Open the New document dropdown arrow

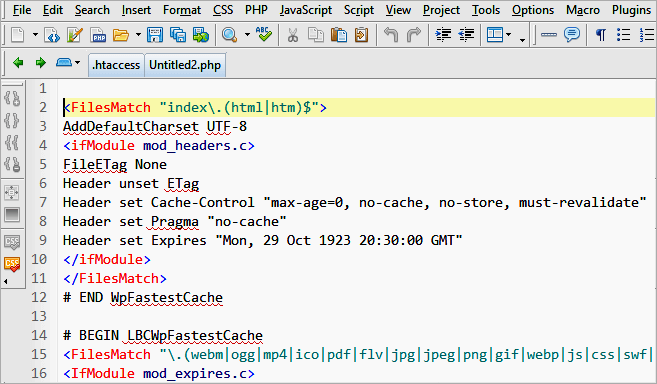click(x=35, y=35)
